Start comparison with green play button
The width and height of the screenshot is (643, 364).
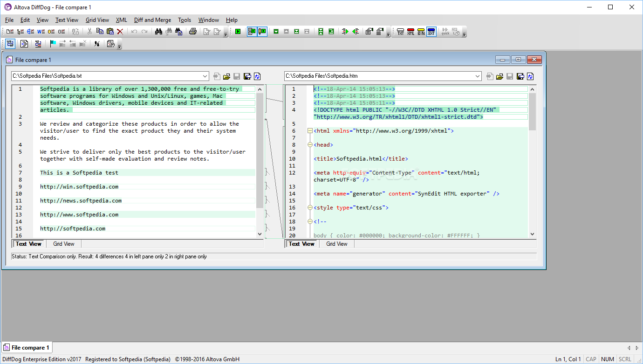[x=238, y=32]
